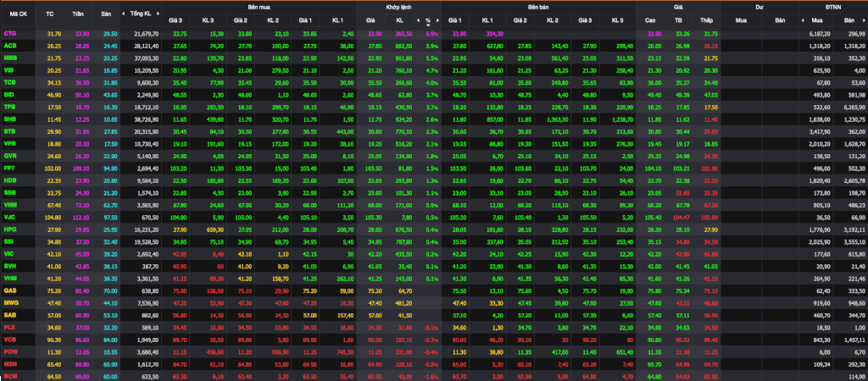Open the MBB stock symbol
This screenshot has height=381, width=868.
point(9,58)
